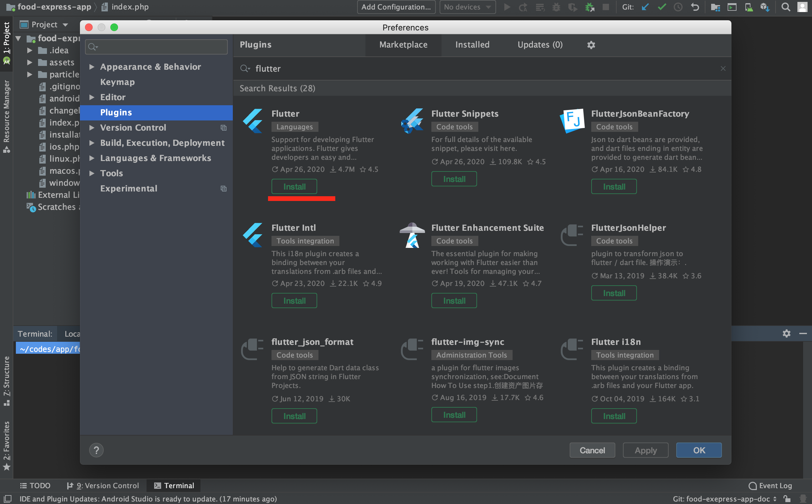Focus the Preferences settings search field
The height and width of the screenshot is (504, 812).
(x=156, y=47)
